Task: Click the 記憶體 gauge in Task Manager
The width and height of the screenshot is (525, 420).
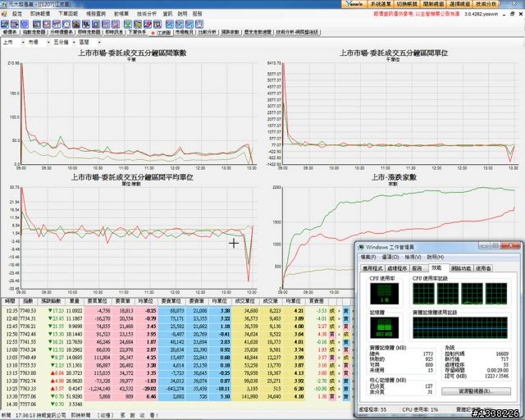Action: [384, 328]
